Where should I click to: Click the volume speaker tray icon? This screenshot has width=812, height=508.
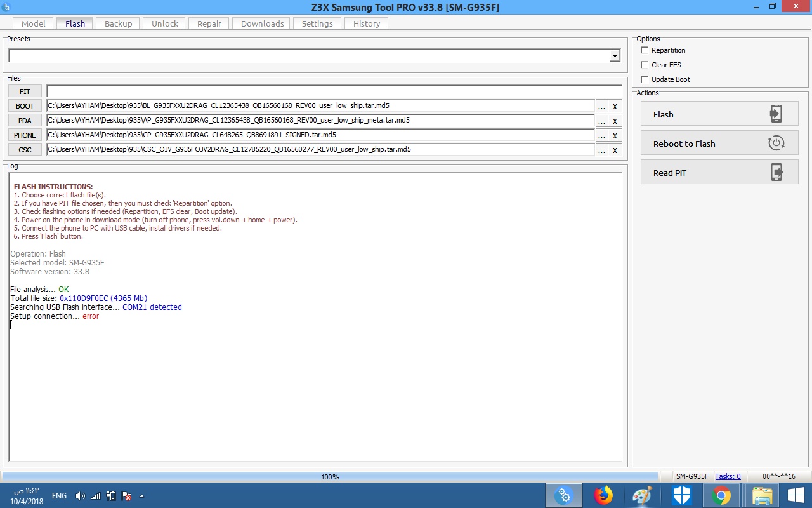80,496
